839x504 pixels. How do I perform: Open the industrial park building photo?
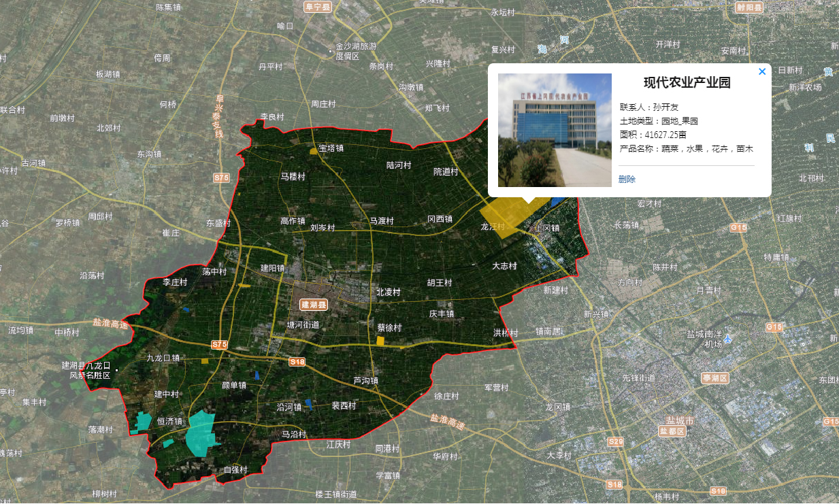click(555, 130)
